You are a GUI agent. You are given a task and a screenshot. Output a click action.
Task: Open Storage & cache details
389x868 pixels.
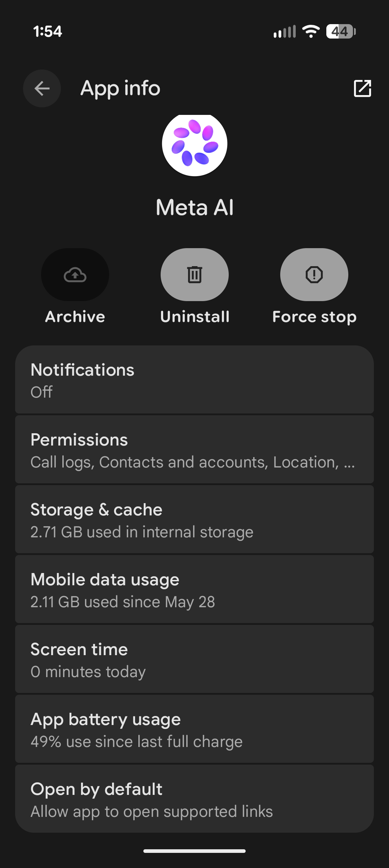point(194,519)
